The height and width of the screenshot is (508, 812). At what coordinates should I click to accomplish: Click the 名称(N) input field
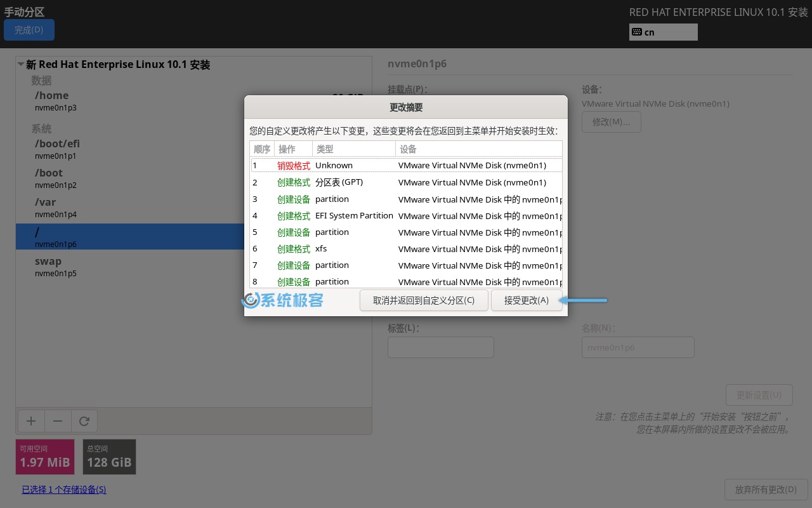pos(638,347)
